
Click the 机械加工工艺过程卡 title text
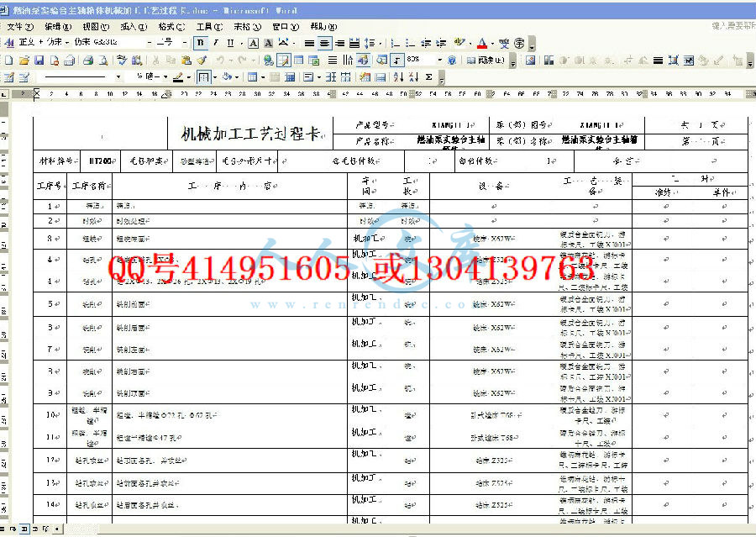(x=250, y=134)
